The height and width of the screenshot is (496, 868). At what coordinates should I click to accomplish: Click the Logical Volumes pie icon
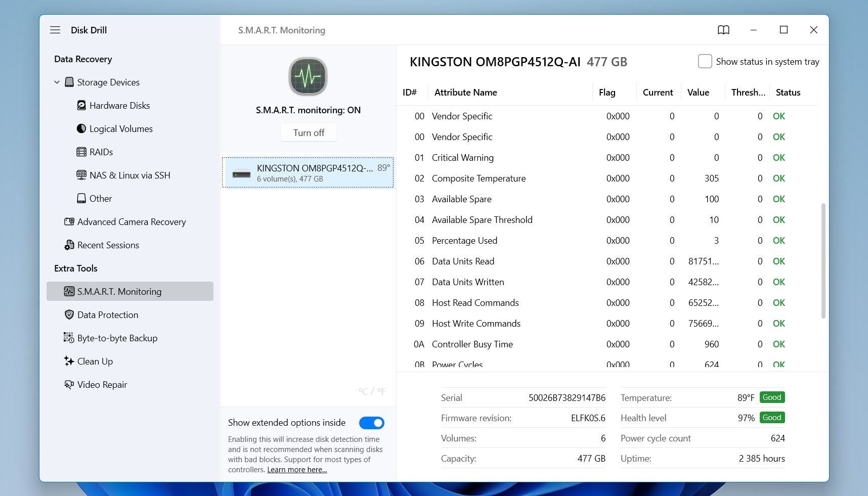pyautogui.click(x=81, y=129)
